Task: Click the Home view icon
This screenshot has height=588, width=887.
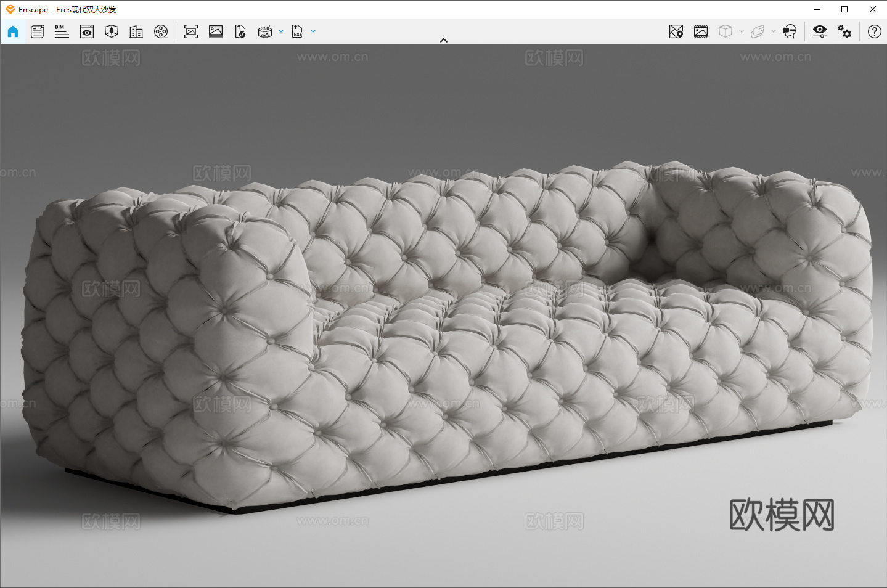Action: 13,31
